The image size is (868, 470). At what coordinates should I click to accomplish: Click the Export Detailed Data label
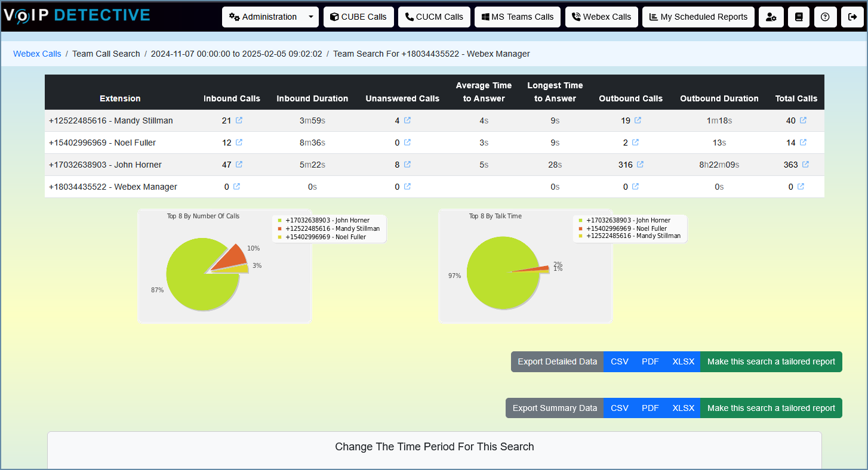pyautogui.click(x=557, y=361)
